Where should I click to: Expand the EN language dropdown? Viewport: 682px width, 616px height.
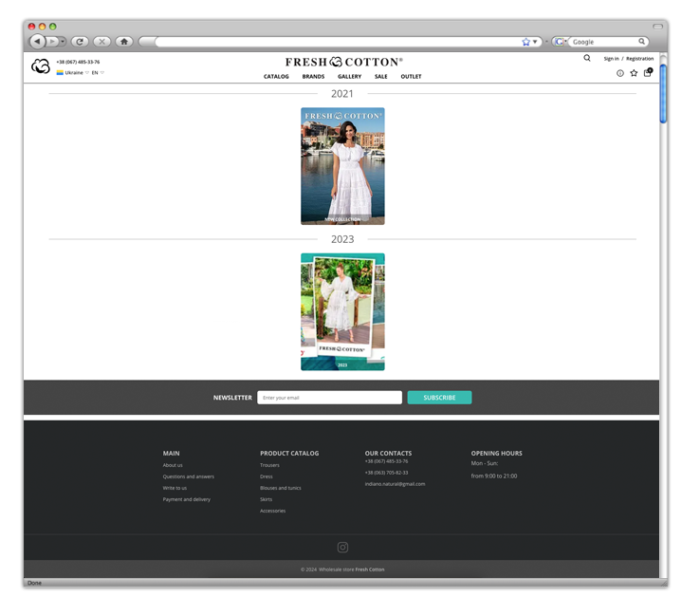(x=98, y=73)
